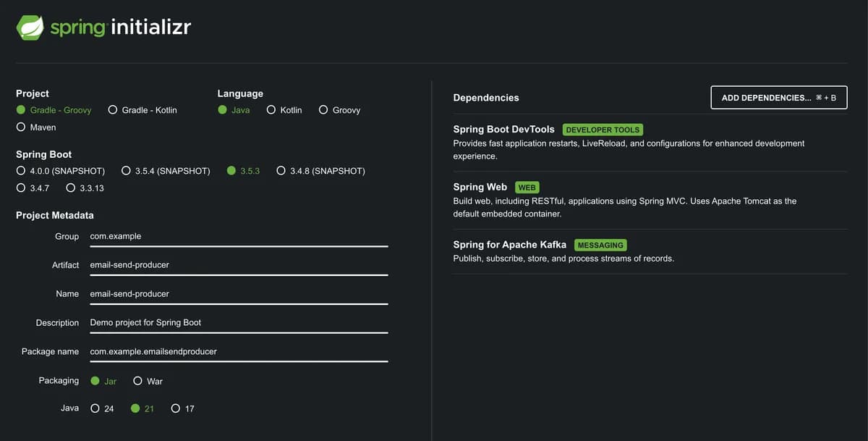Open the ADD DEPENDENCIES dialog
The image size is (868, 441).
[x=779, y=98]
